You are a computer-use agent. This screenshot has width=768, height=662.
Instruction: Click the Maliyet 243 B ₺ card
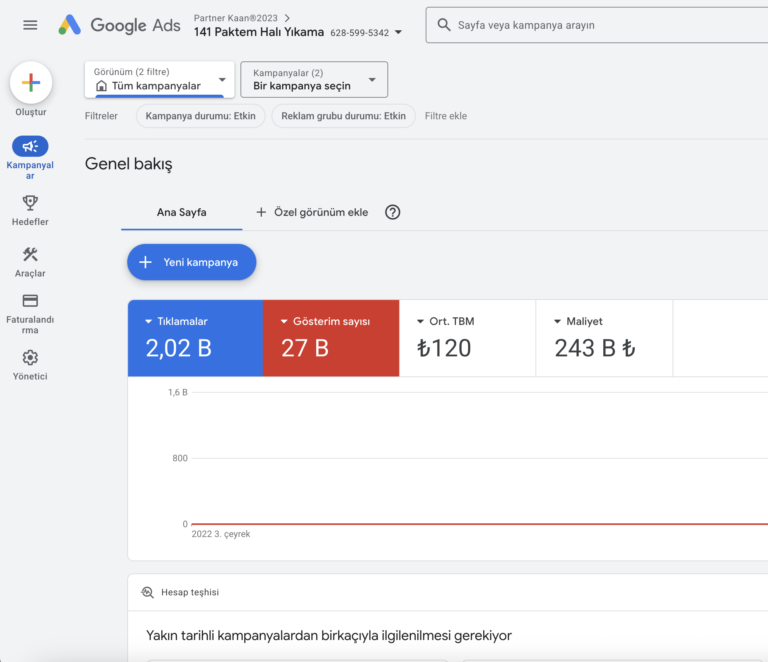(604, 338)
